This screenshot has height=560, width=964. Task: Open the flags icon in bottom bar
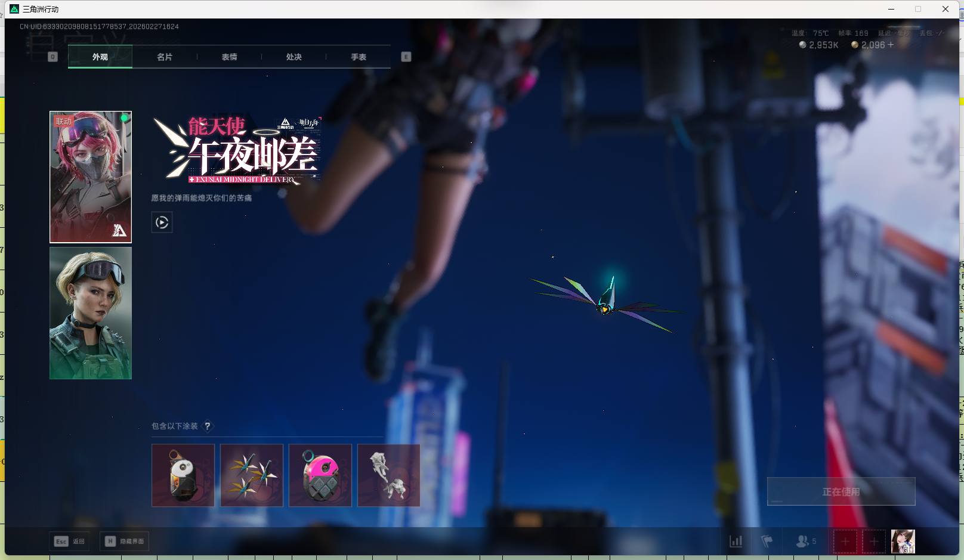click(x=767, y=542)
